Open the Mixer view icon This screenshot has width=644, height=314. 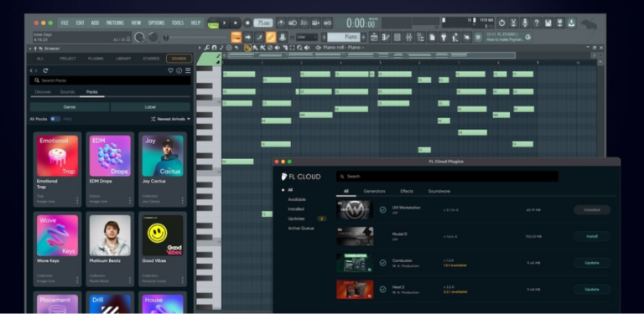408,38
